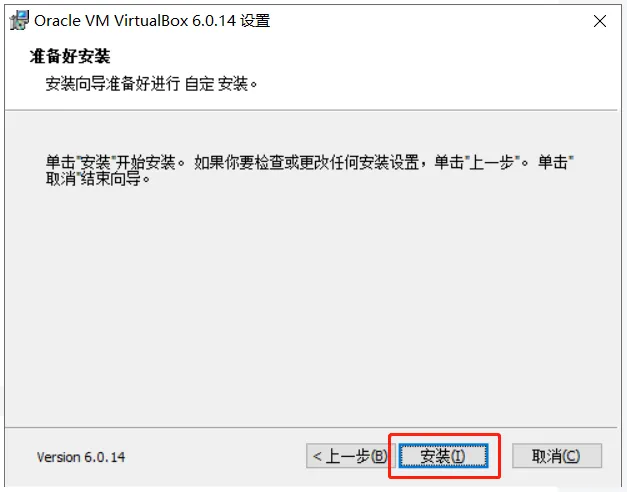Click the quoted 安装 word in instructions
This screenshot has width=627, height=492.
pos(95,162)
